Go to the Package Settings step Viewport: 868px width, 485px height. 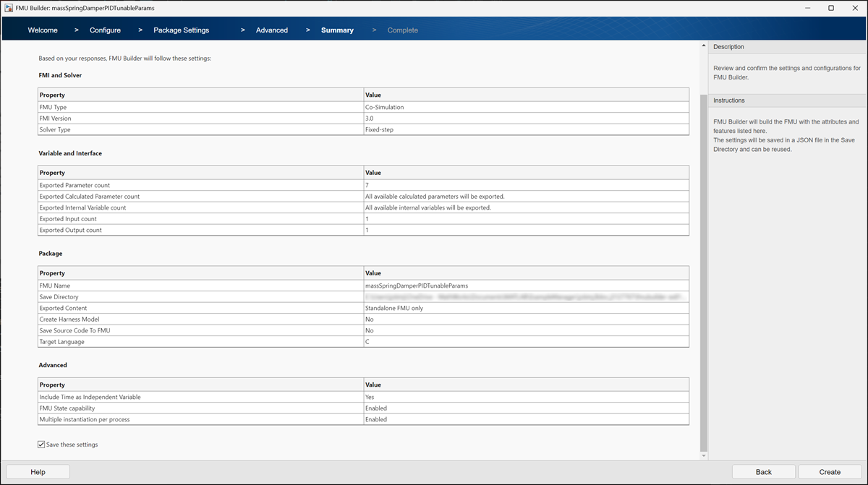(x=181, y=30)
